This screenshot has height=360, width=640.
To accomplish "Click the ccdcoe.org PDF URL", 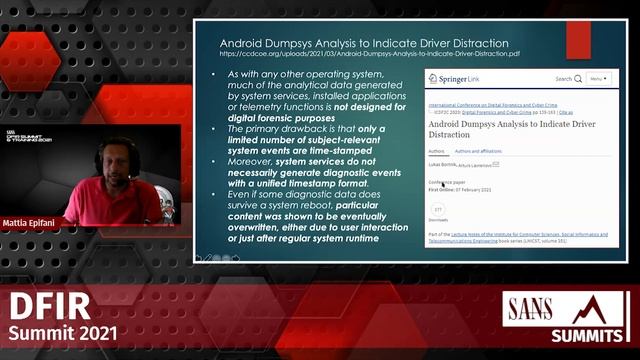I will 369,53.
